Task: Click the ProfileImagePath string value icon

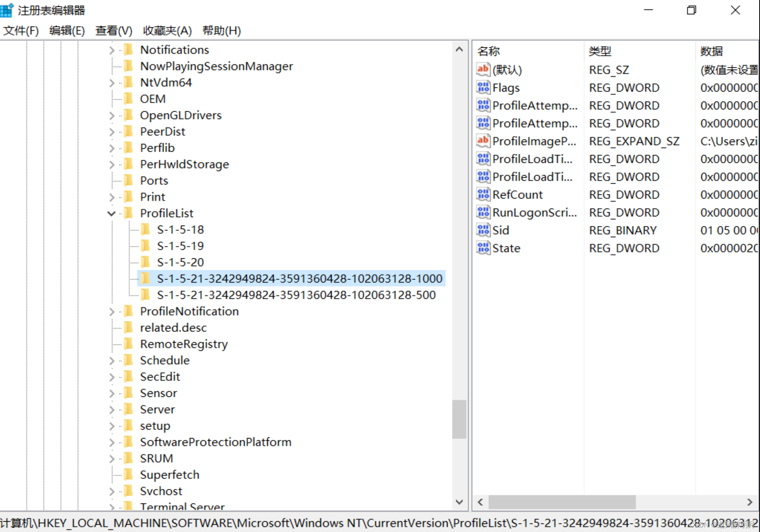Action: [x=483, y=141]
